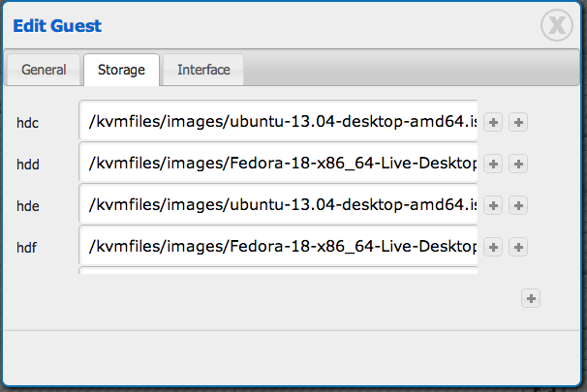Select the Storage tab

(x=121, y=70)
